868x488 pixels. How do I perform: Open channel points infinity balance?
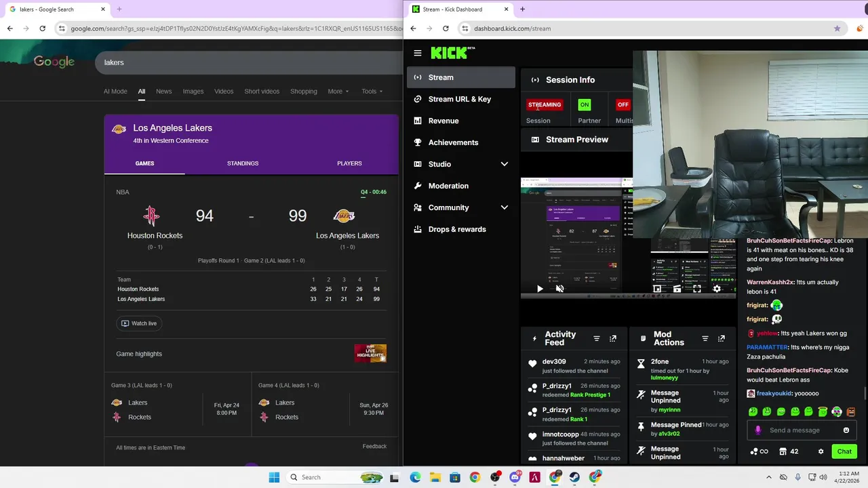759,451
